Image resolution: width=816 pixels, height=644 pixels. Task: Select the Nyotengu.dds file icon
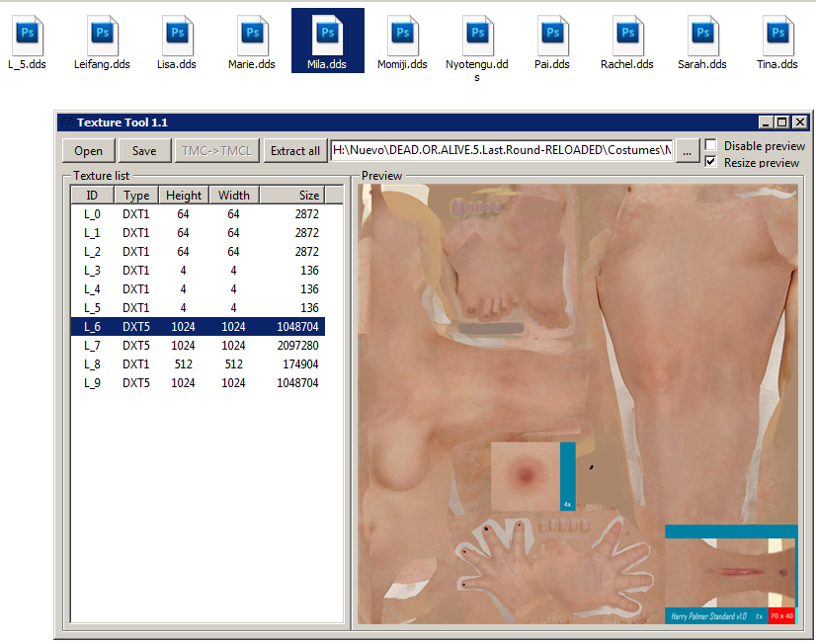click(477, 36)
